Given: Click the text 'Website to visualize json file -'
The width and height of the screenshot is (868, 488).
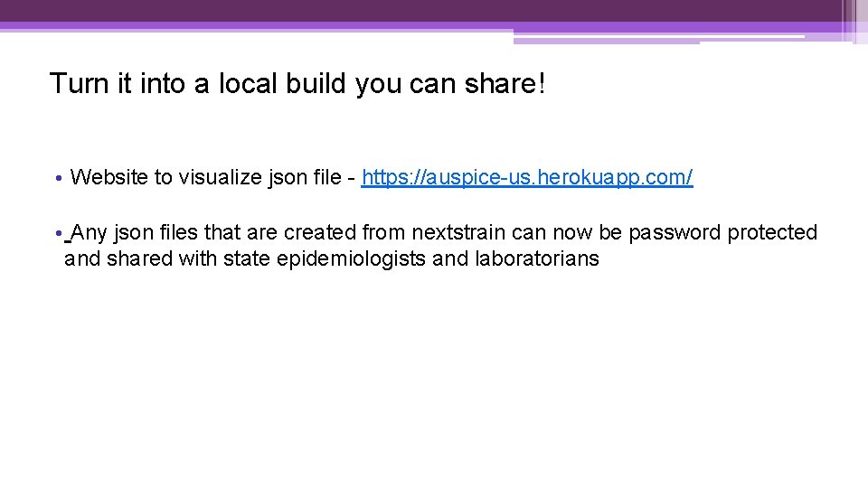Looking at the screenshot, I should coord(212,178).
